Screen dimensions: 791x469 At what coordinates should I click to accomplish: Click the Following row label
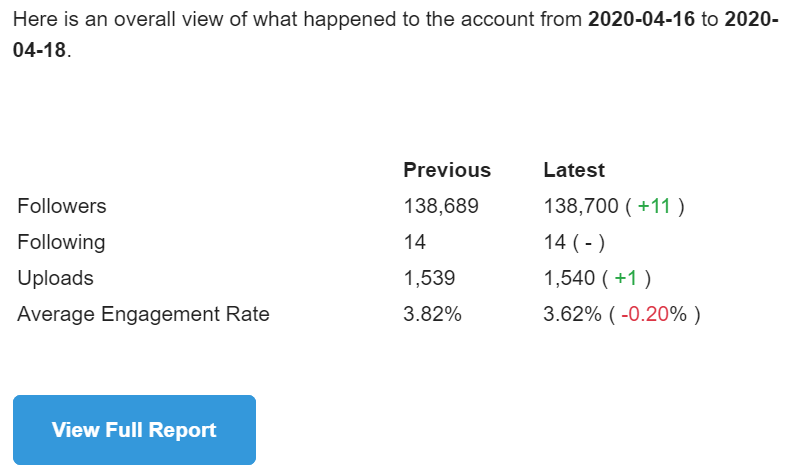point(61,242)
